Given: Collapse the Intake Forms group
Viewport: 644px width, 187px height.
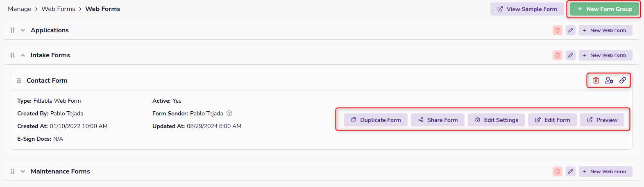Looking at the screenshot, I should 23,55.
